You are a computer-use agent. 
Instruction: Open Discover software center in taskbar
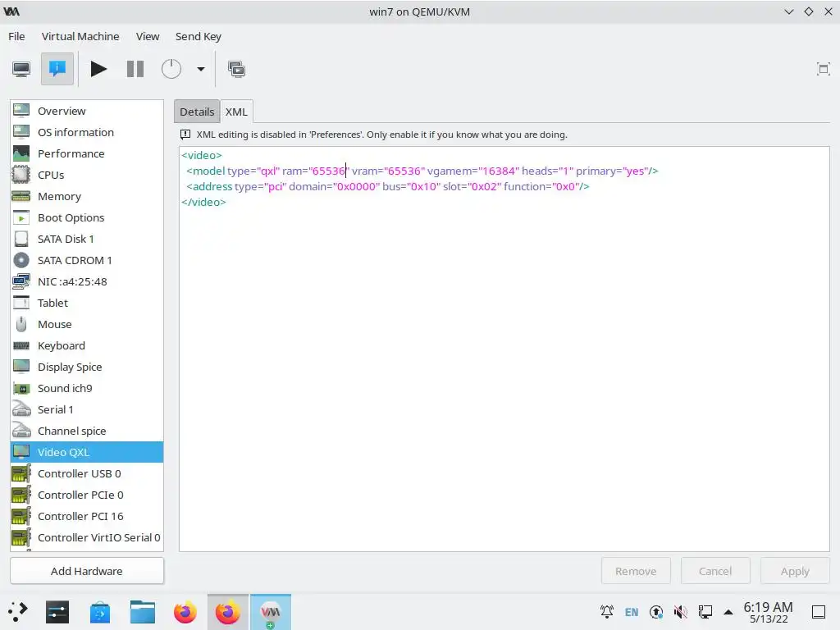tap(100, 612)
